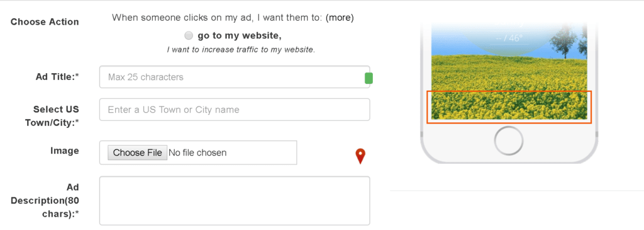The height and width of the screenshot is (230, 644).
Task: Click the Choose File button
Action: pyautogui.click(x=137, y=152)
